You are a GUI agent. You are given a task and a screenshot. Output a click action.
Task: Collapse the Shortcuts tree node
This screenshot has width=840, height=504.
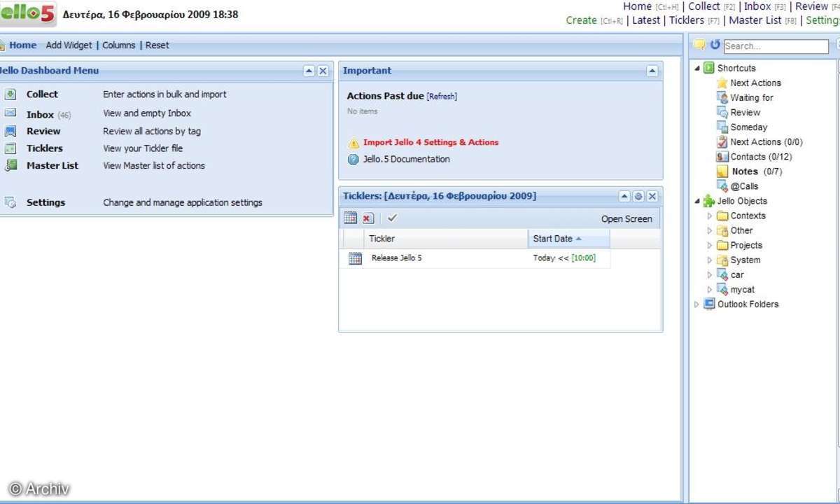(x=697, y=69)
